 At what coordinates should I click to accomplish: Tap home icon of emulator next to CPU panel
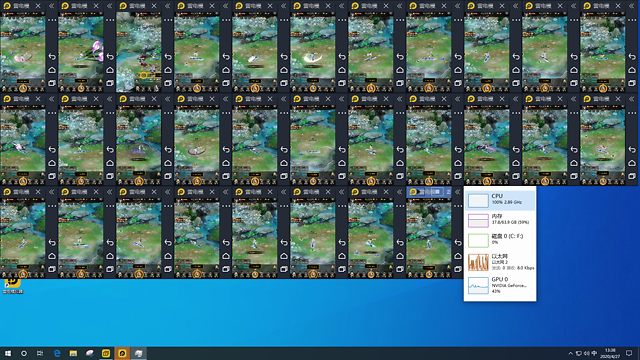[x=458, y=256]
